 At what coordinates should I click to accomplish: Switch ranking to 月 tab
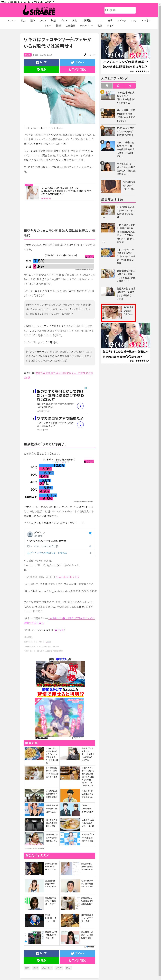(130, 86)
